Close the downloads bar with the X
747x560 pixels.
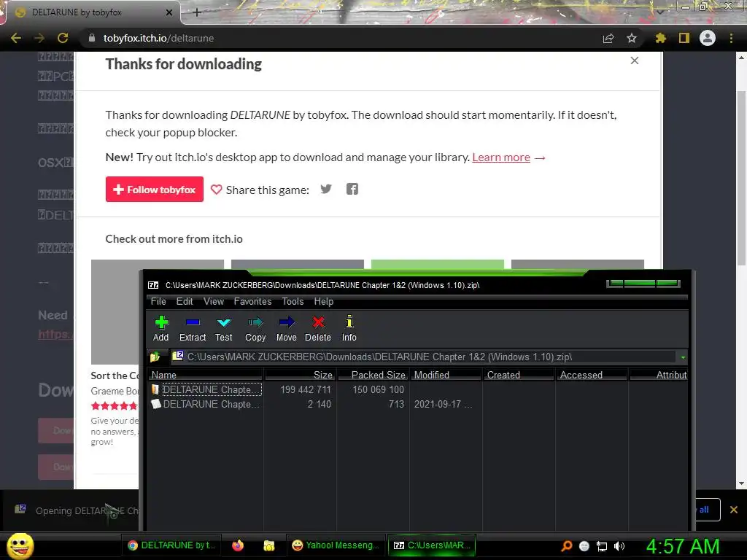[x=734, y=510]
